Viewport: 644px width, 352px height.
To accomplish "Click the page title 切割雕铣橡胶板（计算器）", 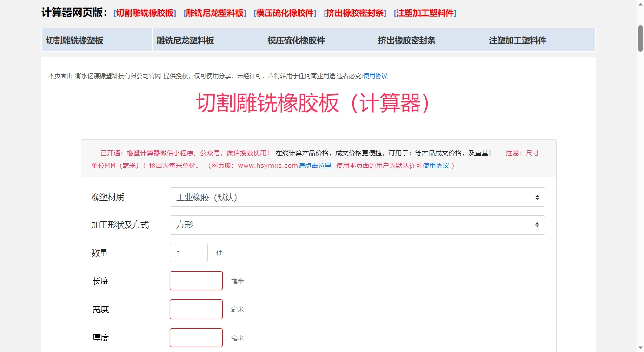I will coord(315,103).
